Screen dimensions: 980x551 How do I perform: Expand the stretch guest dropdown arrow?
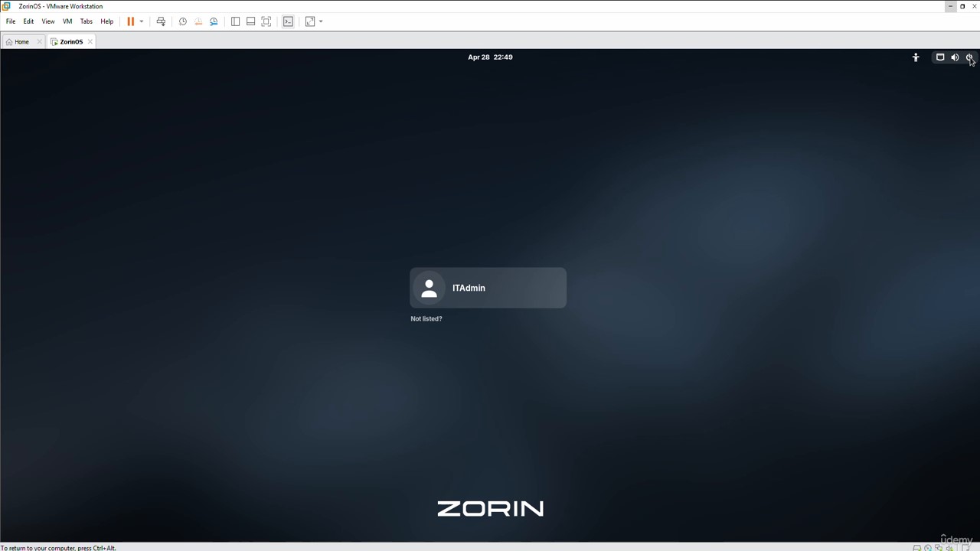click(x=321, y=21)
